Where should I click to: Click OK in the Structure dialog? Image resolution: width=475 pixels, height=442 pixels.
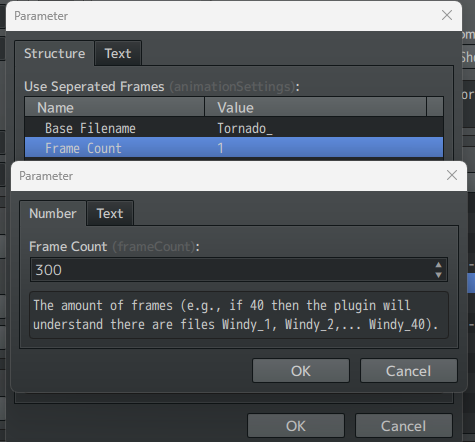pyautogui.click(x=296, y=426)
